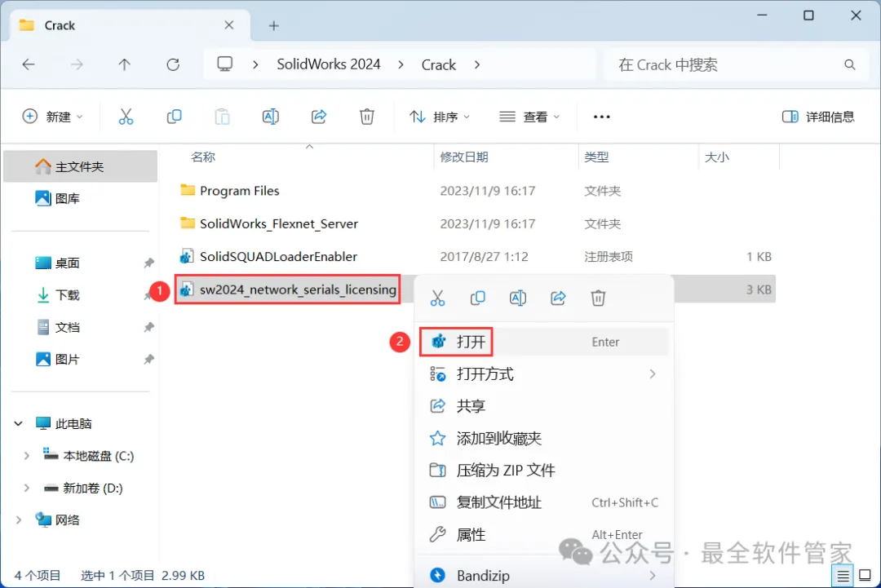This screenshot has width=881, height=588.
Task: Choose 属性 in context menu
Action: pos(544,535)
